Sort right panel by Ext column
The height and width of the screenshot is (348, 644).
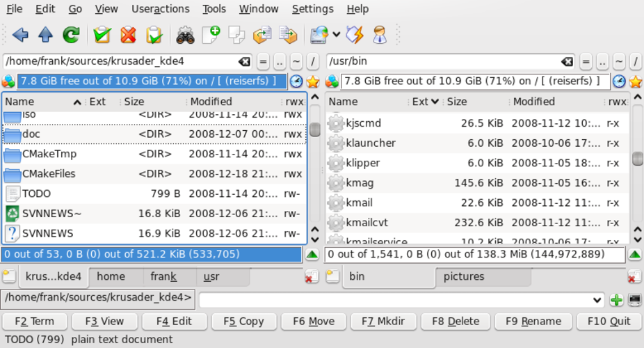click(425, 102)
